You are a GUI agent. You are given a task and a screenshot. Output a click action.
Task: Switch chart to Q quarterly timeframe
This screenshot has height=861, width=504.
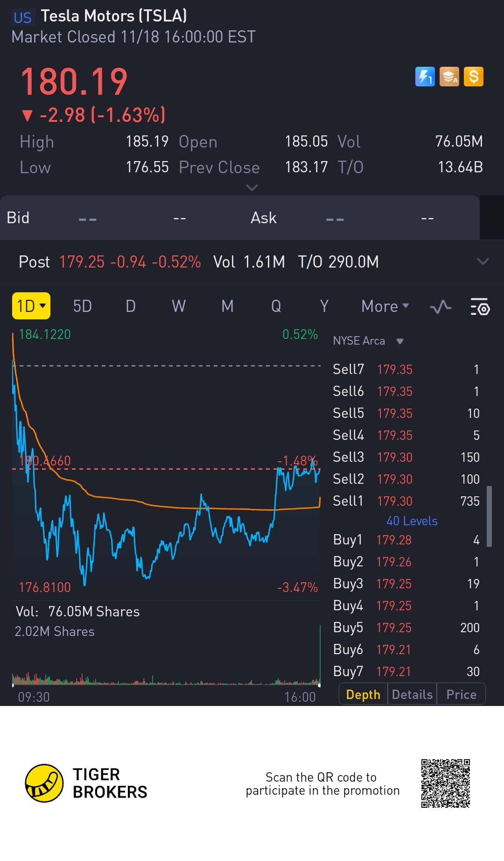click(276, 306)
